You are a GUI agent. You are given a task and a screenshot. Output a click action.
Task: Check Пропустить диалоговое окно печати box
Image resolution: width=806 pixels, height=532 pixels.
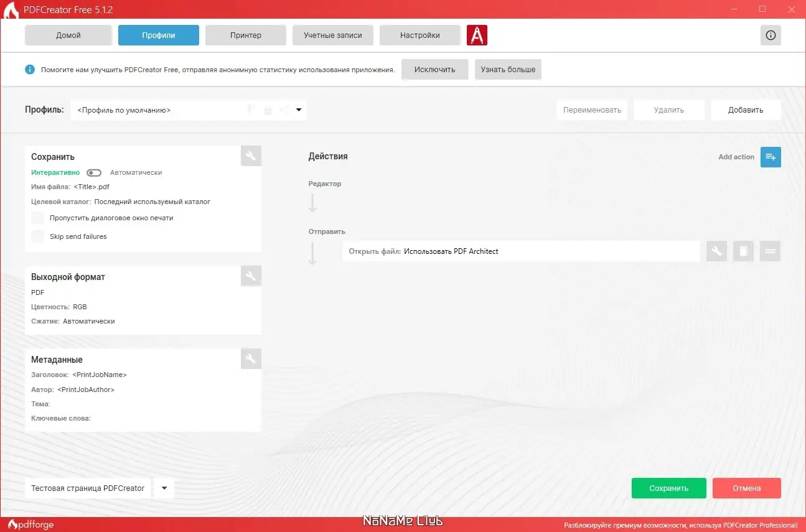tap(38, 218)
